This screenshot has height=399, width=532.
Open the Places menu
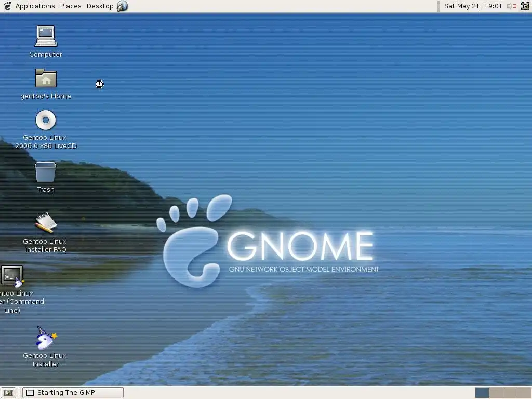pyautogui.click(x=71, y=6)
